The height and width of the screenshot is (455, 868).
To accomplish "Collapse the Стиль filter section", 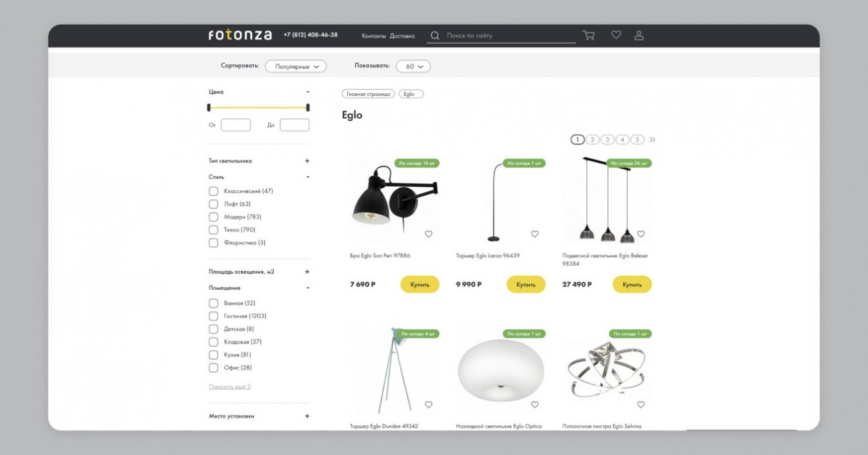I will point(308,177).
